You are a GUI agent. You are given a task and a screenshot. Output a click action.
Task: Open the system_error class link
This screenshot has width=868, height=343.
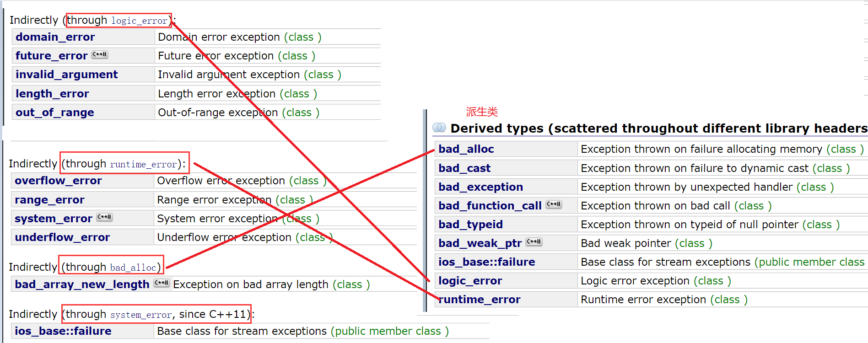(x=53, y=219)
